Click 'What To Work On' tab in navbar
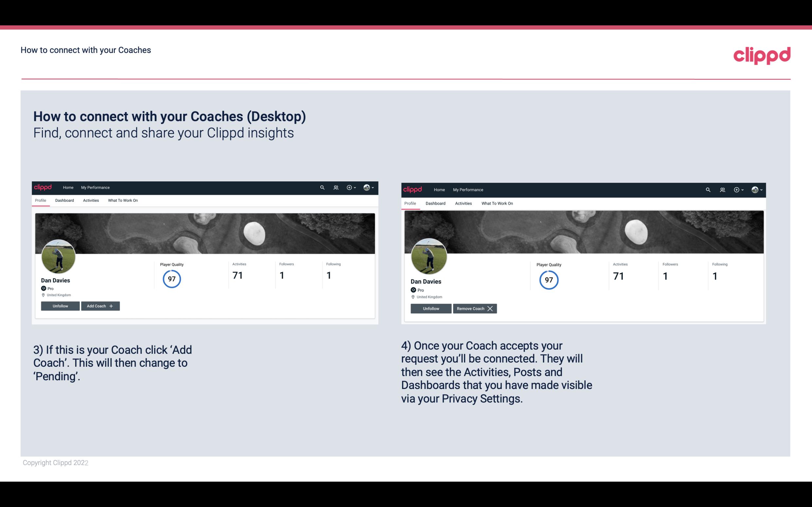812x507 pixels. tap(122, 200)
